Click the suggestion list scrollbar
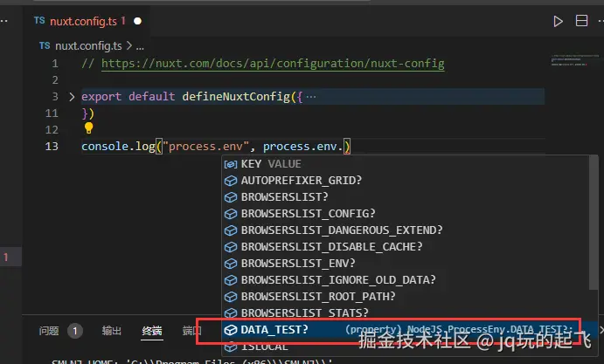The width and height of the screenshot is (604, 364). tap(594, 223)
